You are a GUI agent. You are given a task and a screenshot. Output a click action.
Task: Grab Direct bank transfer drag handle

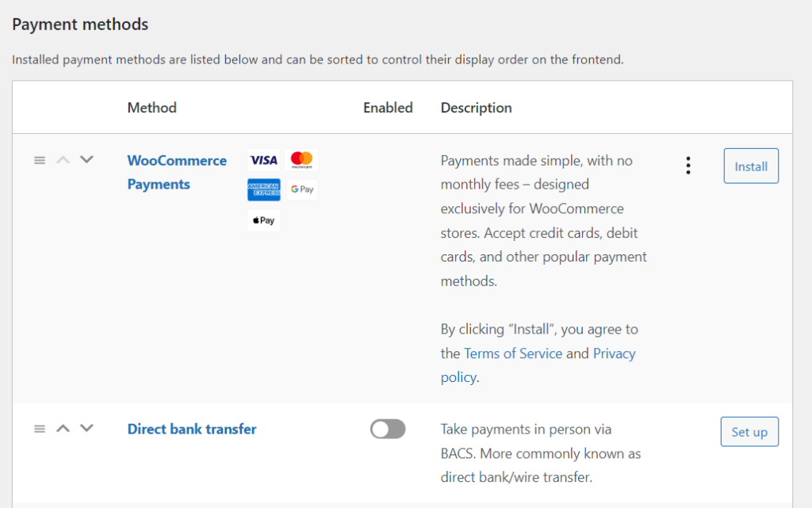point(40,429)
